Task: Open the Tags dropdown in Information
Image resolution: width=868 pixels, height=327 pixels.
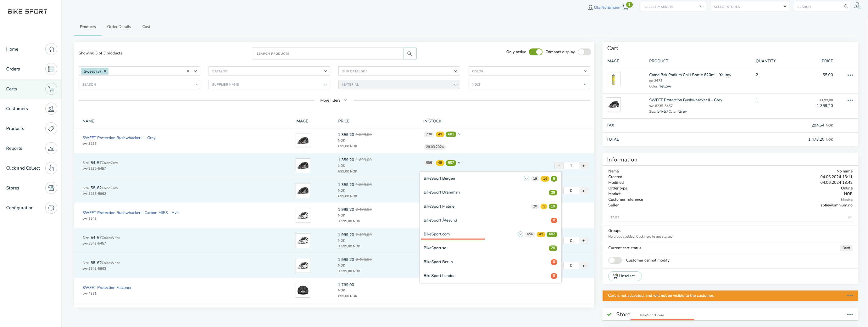Action: (x=730, y=217)
